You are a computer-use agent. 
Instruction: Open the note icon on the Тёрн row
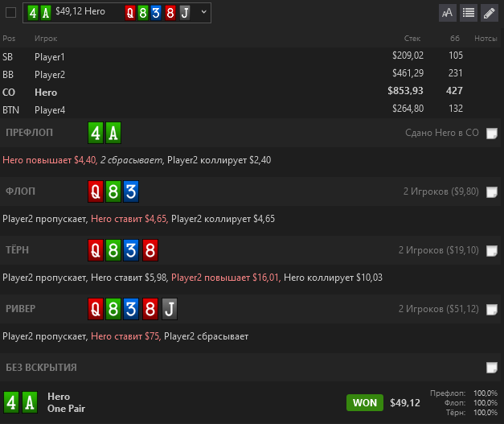tap(491, 250)
